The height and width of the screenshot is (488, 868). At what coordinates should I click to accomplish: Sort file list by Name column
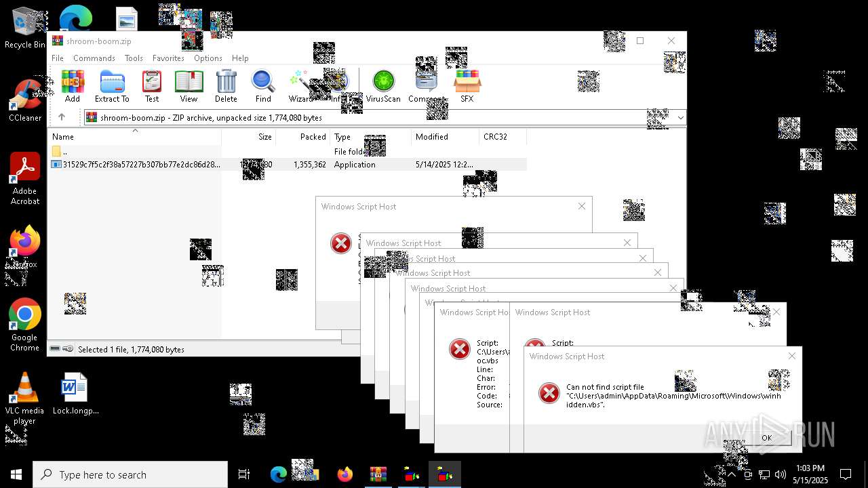[x=134, y=137]
